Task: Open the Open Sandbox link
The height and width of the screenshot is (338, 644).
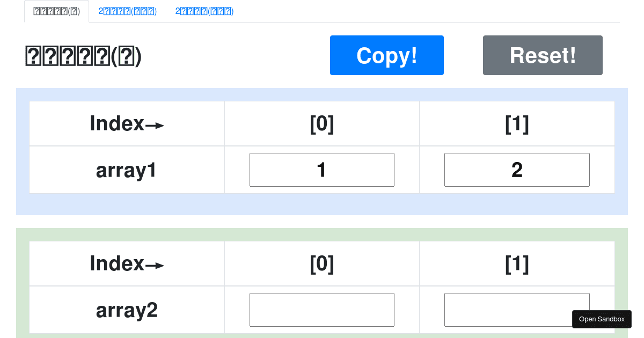Action: coord(601,319)
